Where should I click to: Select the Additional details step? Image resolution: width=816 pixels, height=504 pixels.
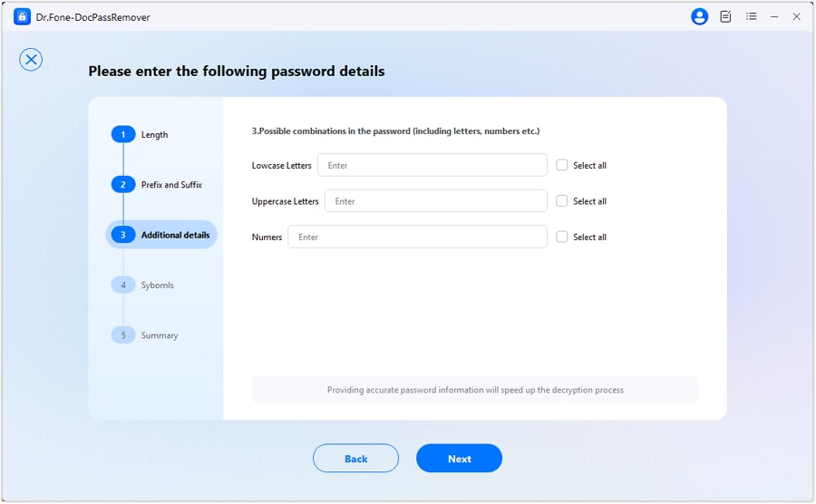coord(175,235)
